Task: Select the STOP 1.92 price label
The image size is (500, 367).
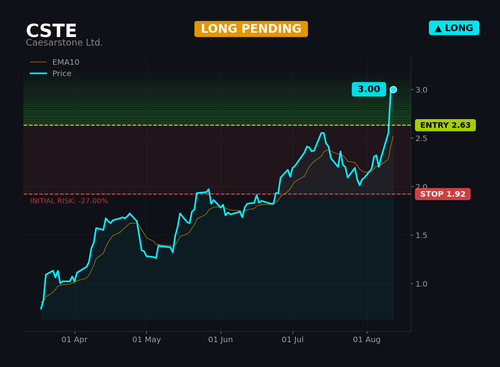Action: click(443, 194)
